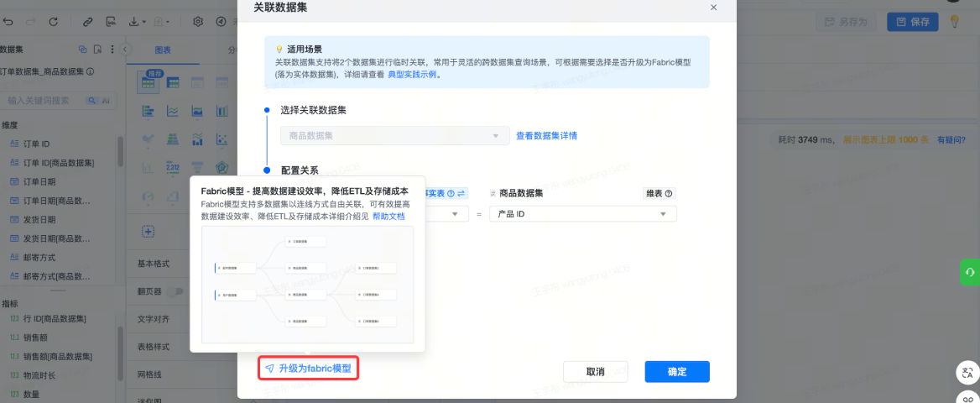Expand the 文字对齐 section

[154, 318]
